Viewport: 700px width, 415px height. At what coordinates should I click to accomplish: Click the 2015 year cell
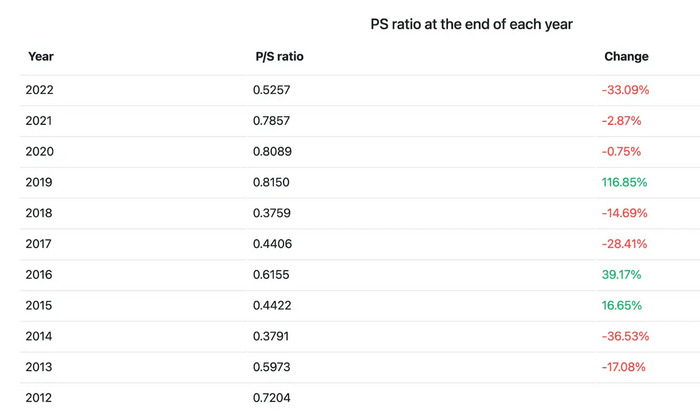click(x=39, y=305)
